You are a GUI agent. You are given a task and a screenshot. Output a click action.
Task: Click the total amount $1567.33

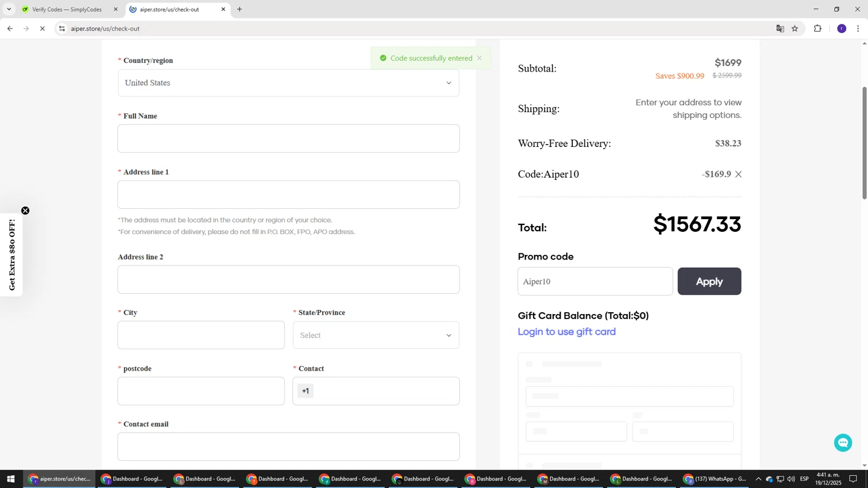coord(697,224)
